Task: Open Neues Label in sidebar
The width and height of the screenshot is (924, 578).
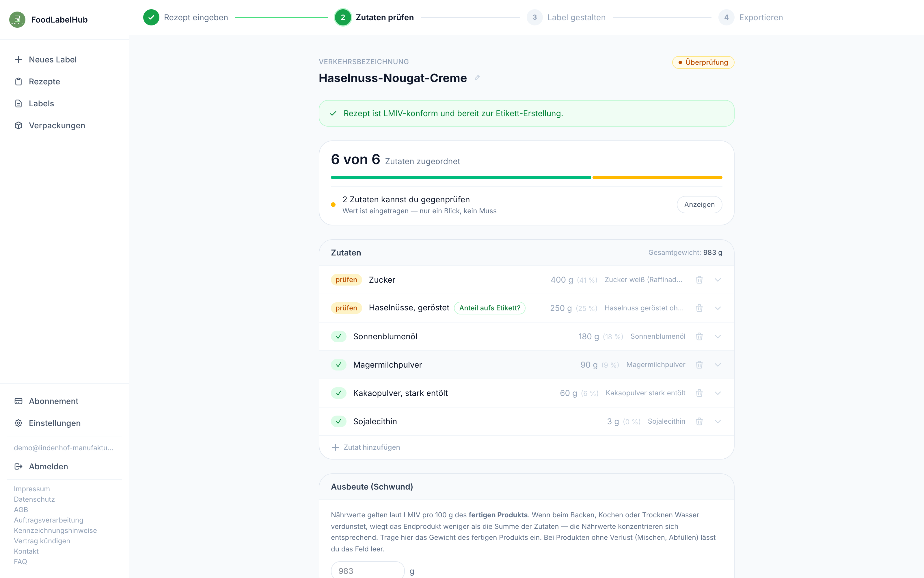Action: pos(64,60)
